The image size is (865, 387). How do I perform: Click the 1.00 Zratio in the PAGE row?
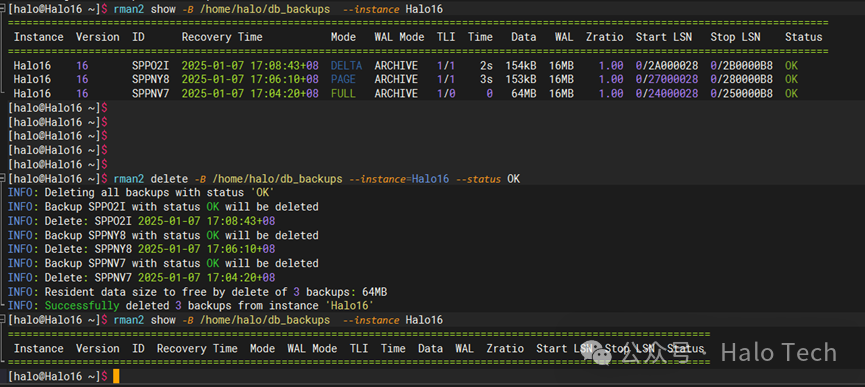[x=611, y=79]
